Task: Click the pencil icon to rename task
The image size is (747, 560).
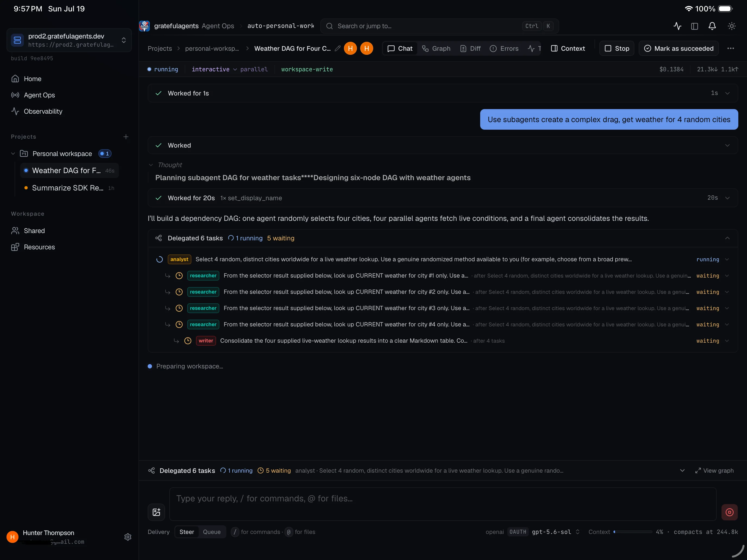Action: click(337, 48)
